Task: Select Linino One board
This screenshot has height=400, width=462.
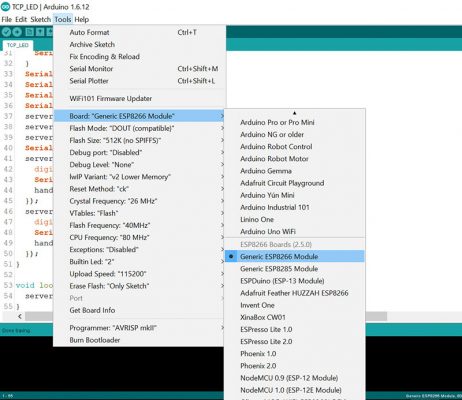Action: pos(295,219)
